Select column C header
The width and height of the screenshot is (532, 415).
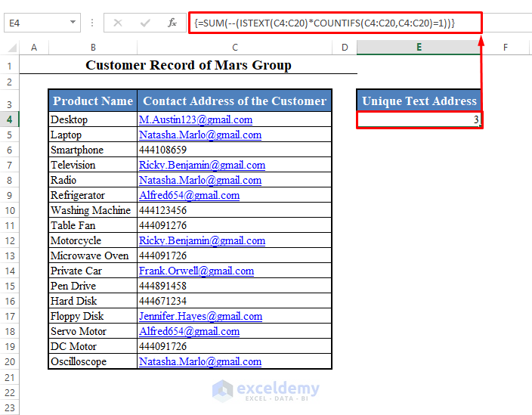[x=234, y=48]
